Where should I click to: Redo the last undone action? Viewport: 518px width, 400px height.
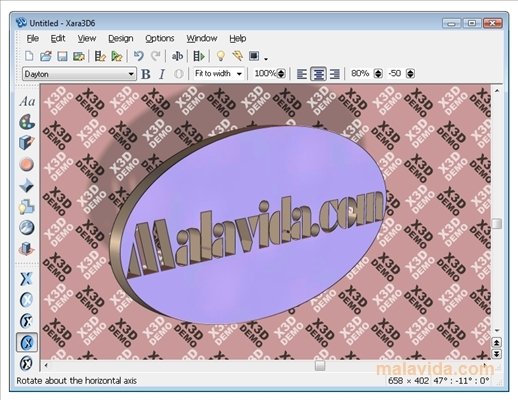[x=155, y=56]
